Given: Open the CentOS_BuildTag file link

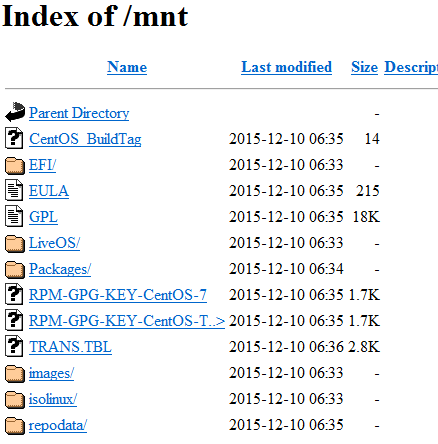Looking at the screenshot, I should point(85,139).
